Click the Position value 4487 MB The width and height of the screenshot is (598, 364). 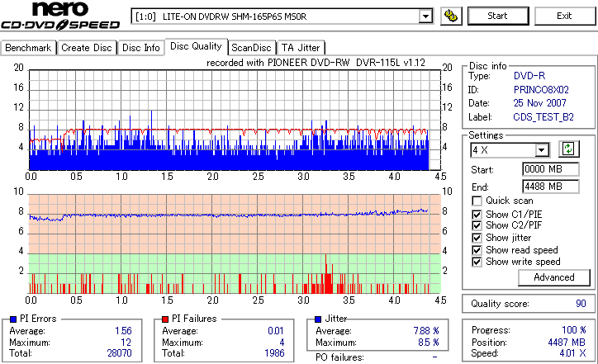point(567,343)
